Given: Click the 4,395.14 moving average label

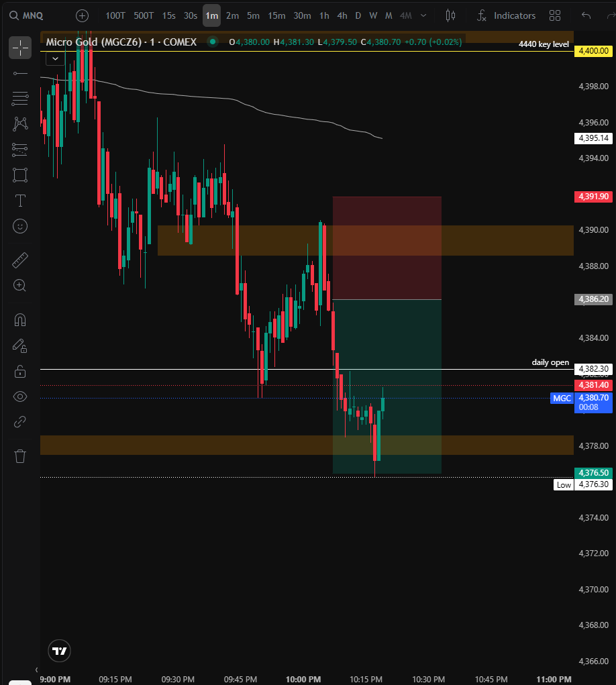Looking at the screenshot, I should point(593,138).
